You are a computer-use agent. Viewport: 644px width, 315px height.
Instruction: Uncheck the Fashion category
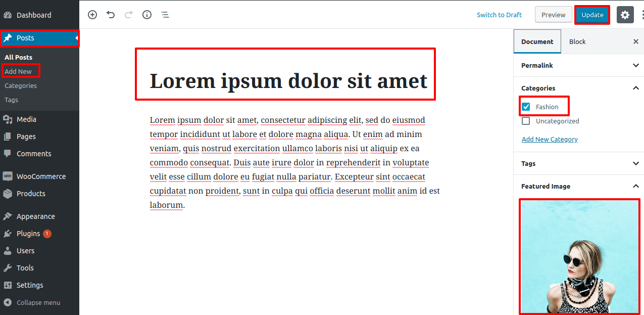(526, 106)
